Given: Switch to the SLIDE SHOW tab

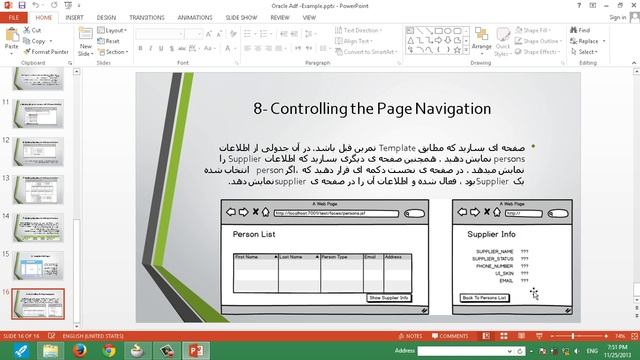Looking at the screenshot, I should (241, 18).
